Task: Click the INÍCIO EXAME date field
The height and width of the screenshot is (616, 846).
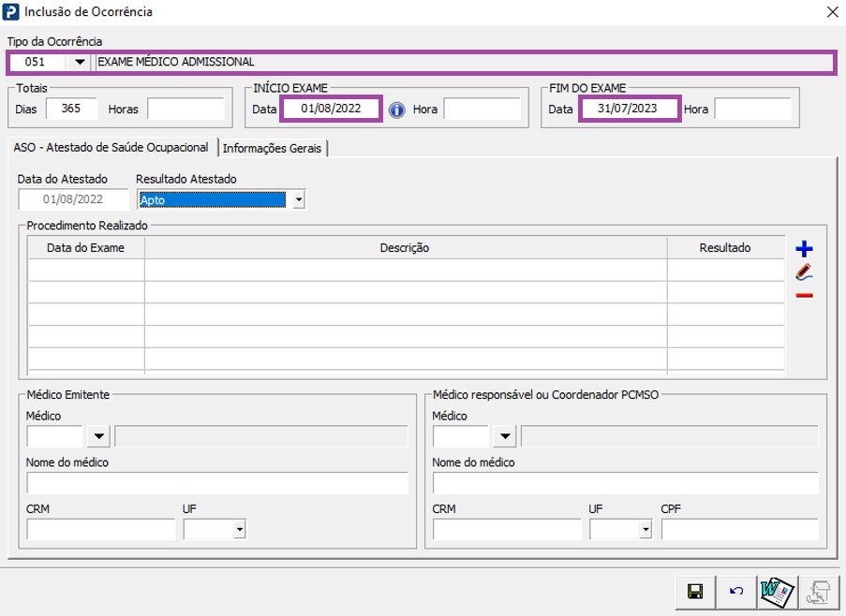Action: [331, 109]
